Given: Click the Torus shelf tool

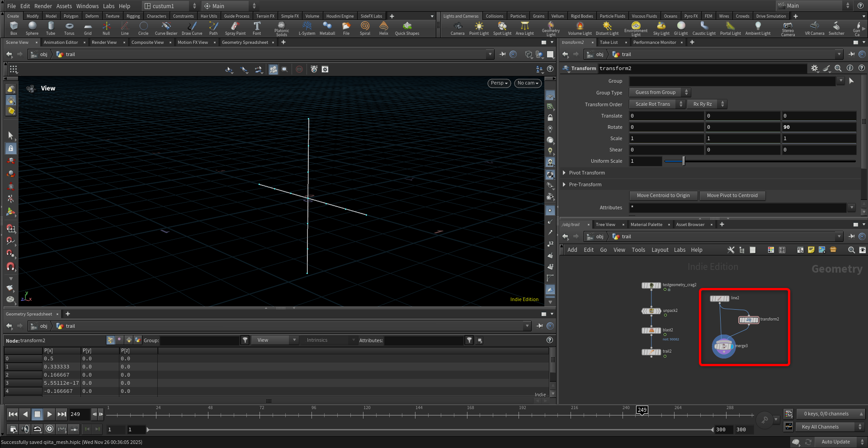Looking at the screenshot, I should coord(69,28).
